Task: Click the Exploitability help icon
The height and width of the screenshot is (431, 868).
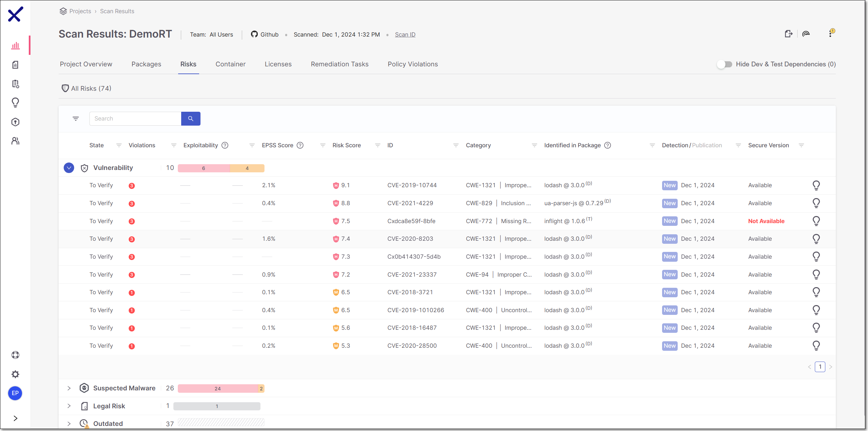Action: 225,145
